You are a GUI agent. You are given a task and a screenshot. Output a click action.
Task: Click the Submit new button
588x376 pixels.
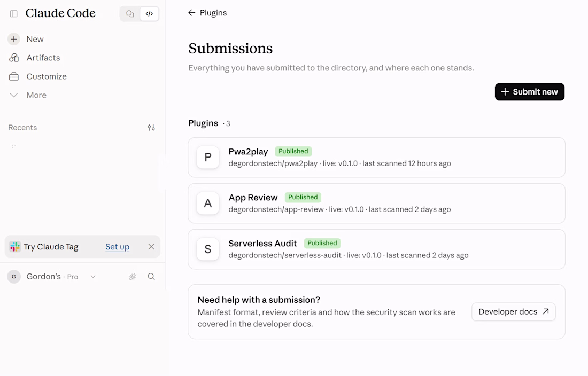[530, 92]
